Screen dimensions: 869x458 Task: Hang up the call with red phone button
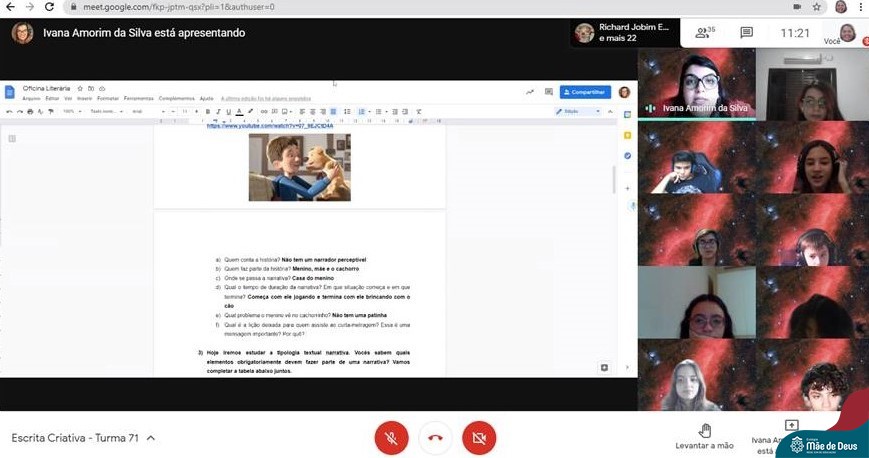435,438
